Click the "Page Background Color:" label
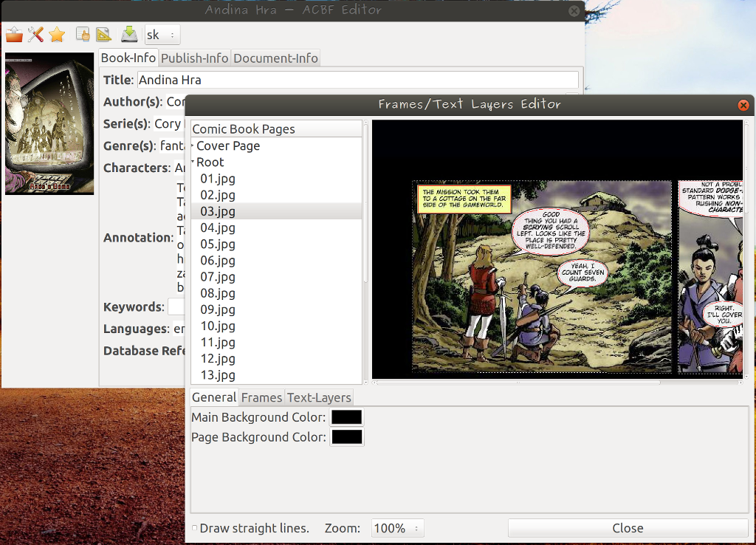 258,437
